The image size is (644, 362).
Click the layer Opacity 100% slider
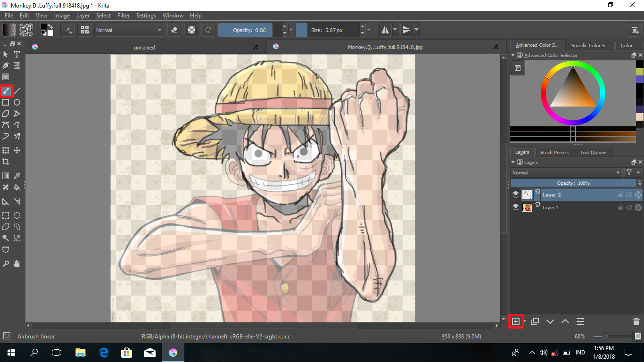[x=573, y=183]
